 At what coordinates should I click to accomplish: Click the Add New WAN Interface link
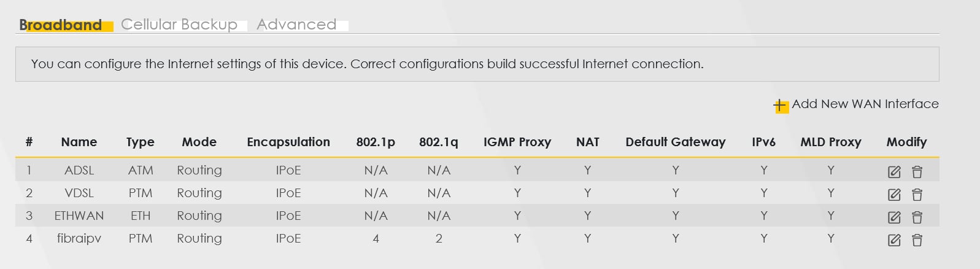pos(865,104)
